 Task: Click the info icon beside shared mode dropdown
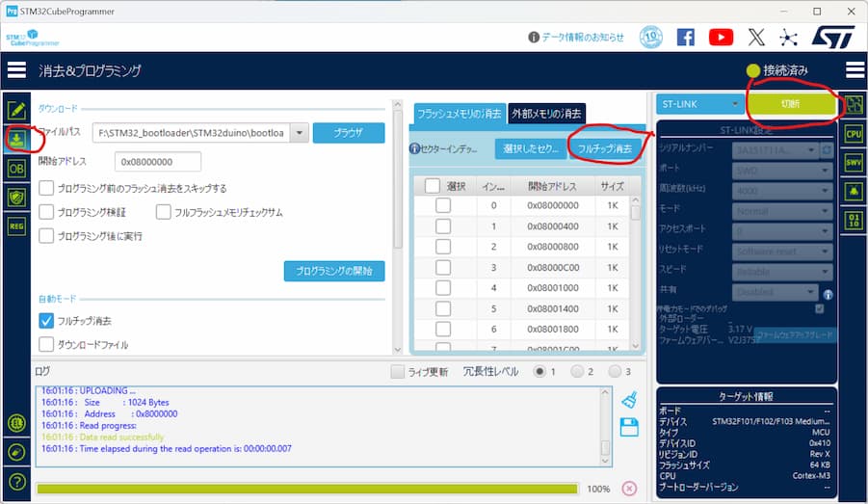(x=829, y=294)
